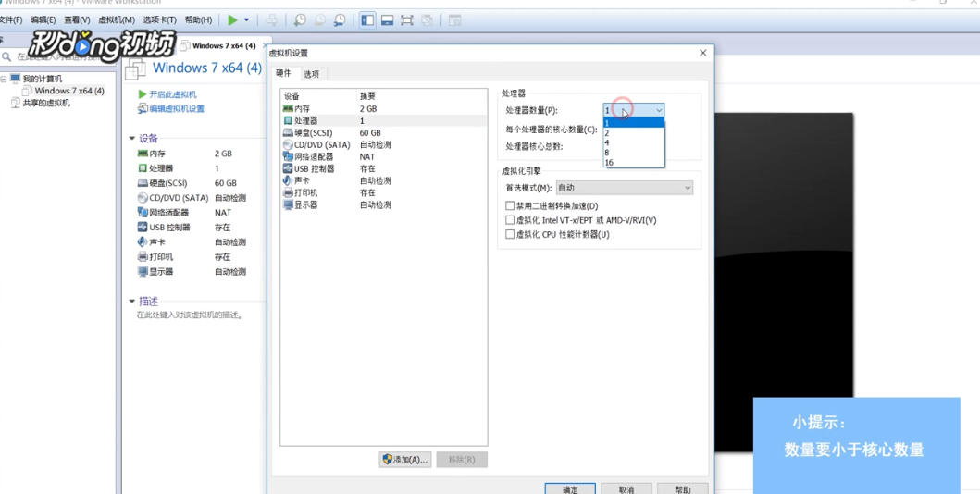Screen dimensions: 980x494
Task: Open the 首选模式(M) dropdown
Action: 625,188
